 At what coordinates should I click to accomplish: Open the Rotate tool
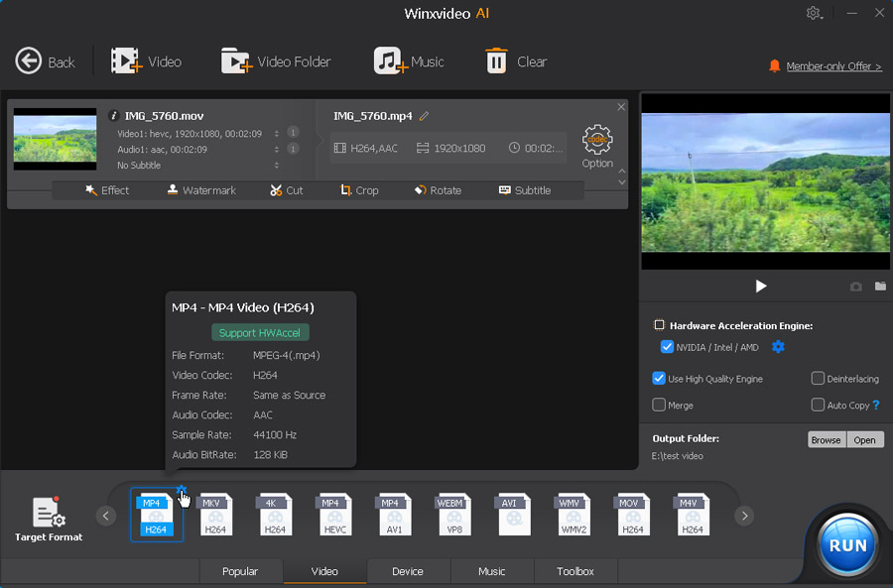point(438,190)
